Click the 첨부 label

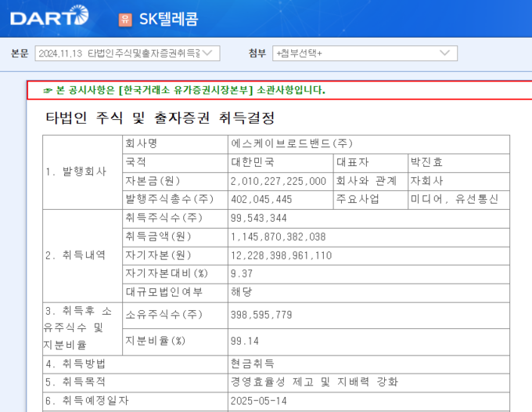tap(257, 53)
